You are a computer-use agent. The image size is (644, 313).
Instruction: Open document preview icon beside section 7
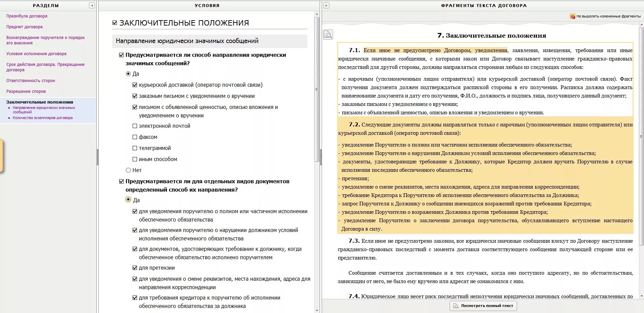pos(328,35)
